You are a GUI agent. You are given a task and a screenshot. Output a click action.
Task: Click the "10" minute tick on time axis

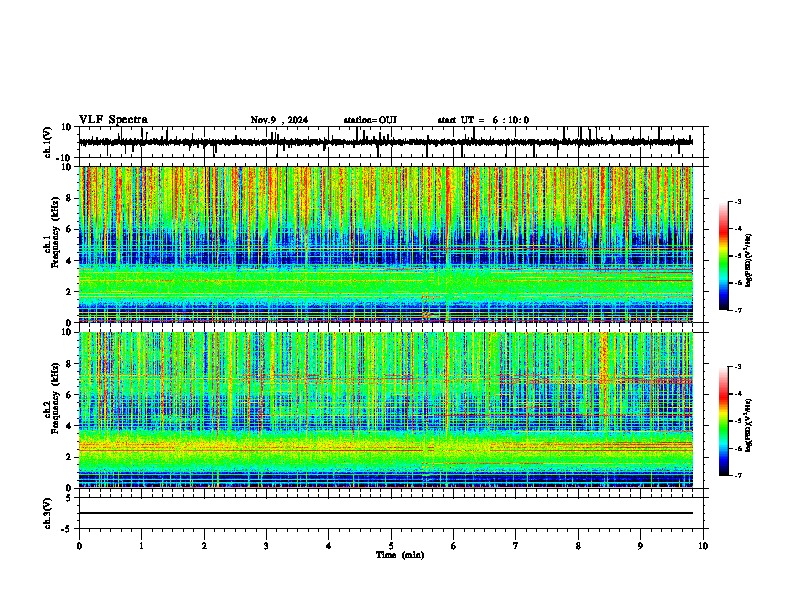(x=703, y=546)
